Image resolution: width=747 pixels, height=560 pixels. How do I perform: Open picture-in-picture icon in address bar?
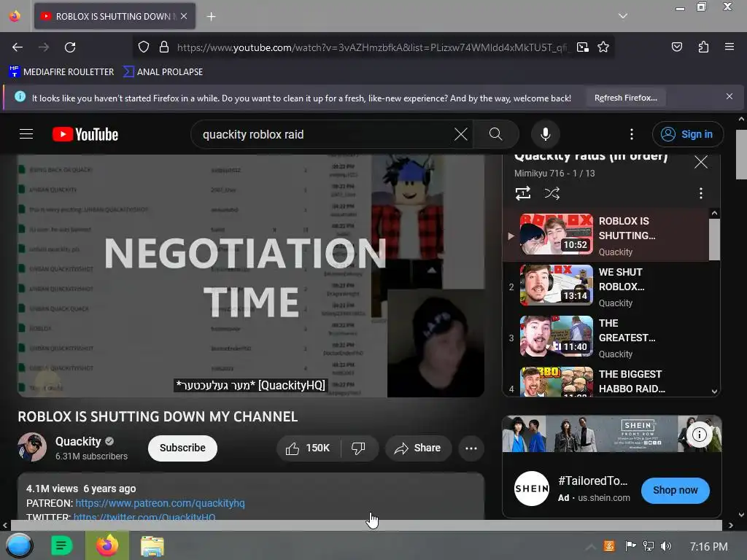[582, 47]
